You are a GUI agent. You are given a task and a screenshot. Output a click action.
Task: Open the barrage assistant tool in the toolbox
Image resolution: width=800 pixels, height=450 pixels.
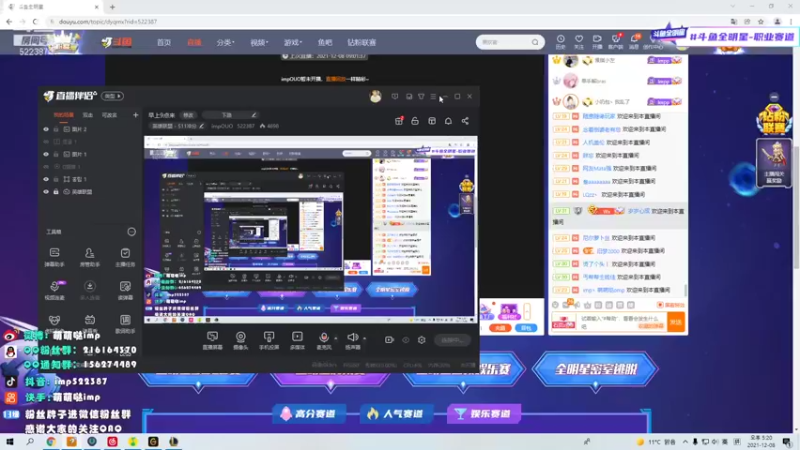point(55,257)
